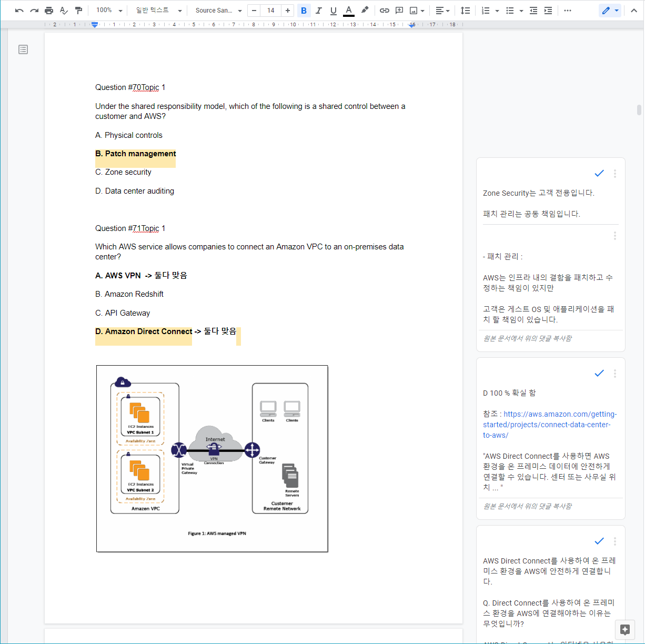Decrease the font size
Screen dimensions: 645x644
tap(254, 11)
